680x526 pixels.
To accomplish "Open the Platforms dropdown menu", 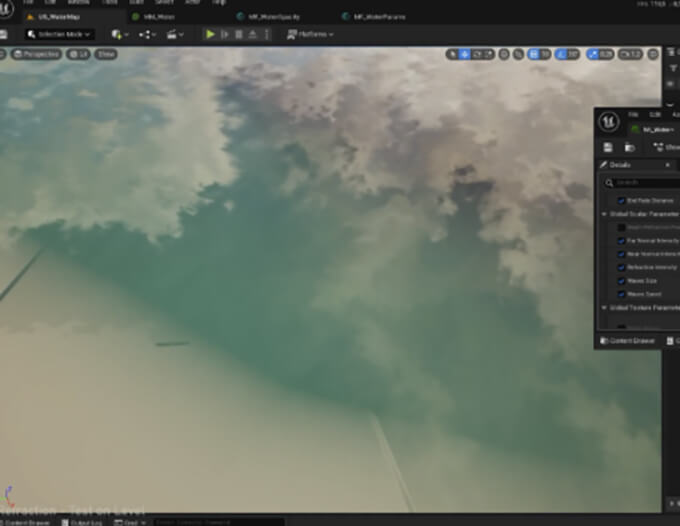I will (x=309, y=34).
